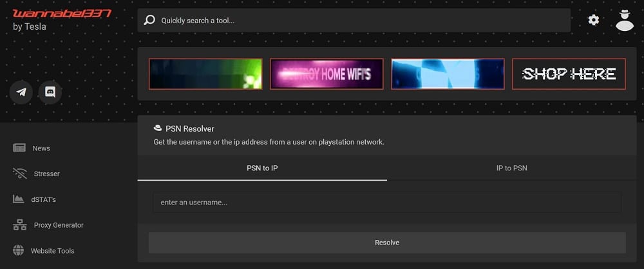Click the search magnifier icon
The width and height of the screenshot is (644, 269).
149,20
